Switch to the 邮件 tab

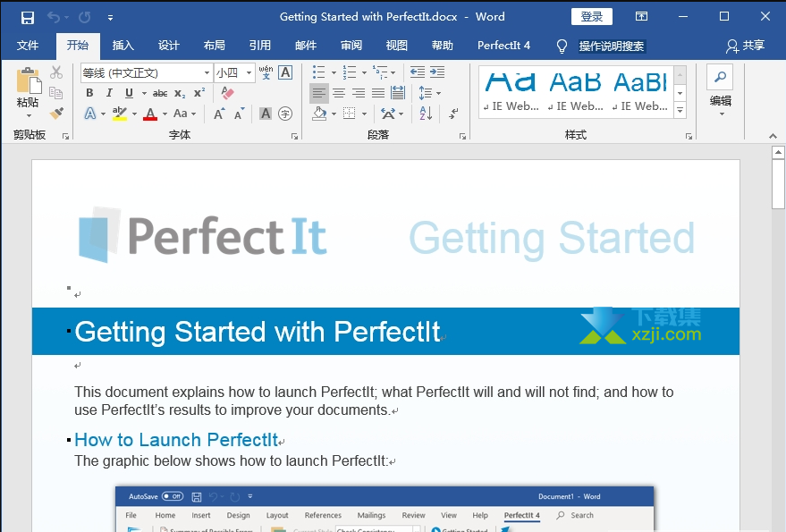[x=306, y=46]
